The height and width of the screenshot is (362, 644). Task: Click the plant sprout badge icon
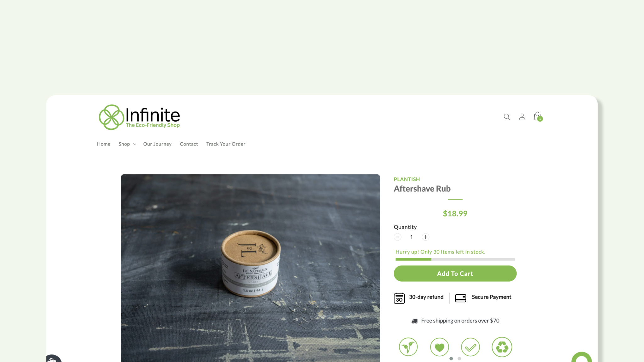408,347
